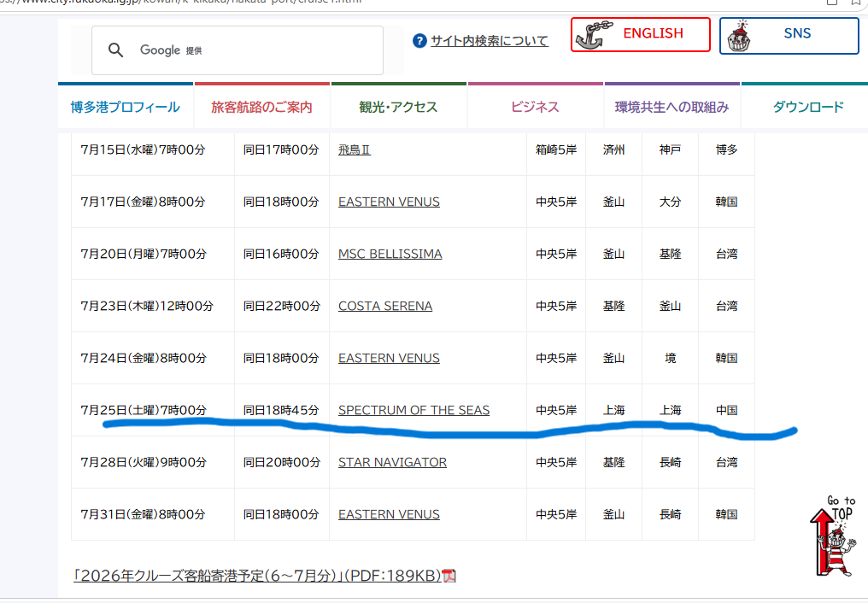Click the PDF icon after 2026 schedule link
The width and height of the screenshot is (868, 603).
449,576
